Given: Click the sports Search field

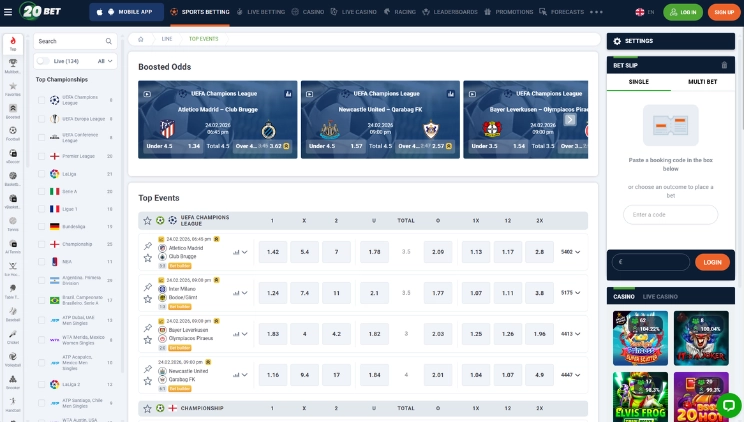Looking at the screenshot, I should (75, 41).
